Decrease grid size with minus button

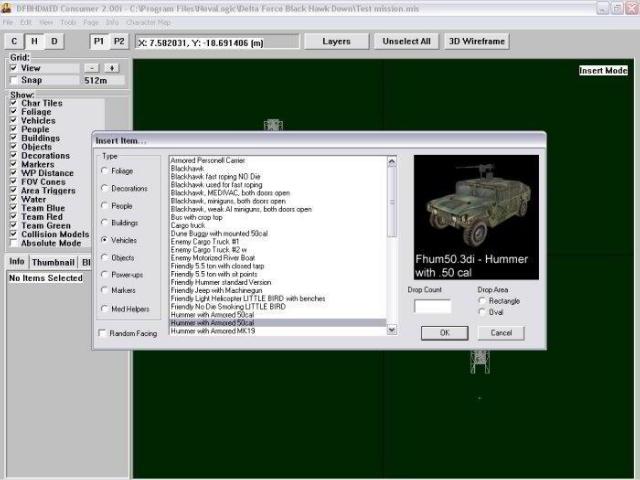point(92,68)
